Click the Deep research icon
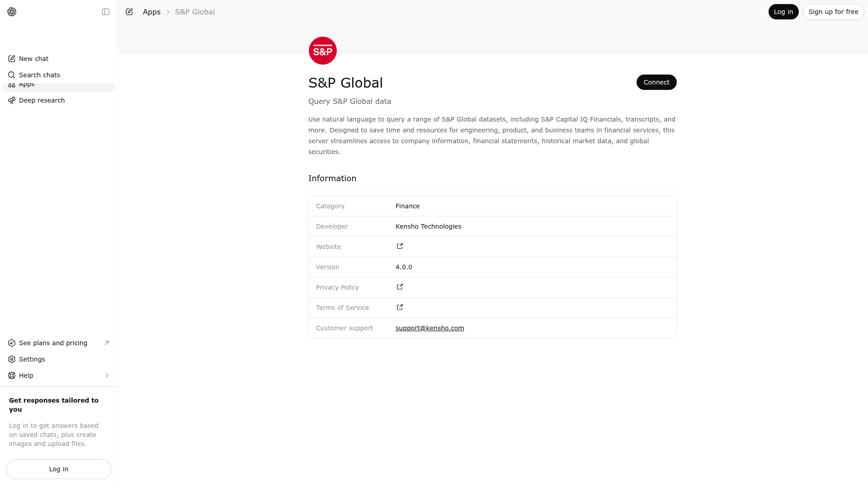 tap(12, 100)
